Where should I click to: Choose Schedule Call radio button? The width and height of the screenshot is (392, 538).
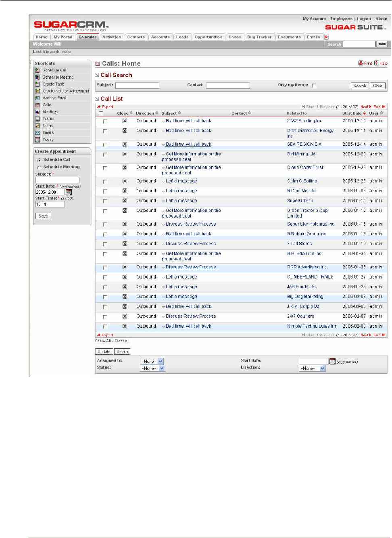coord(39,160)
